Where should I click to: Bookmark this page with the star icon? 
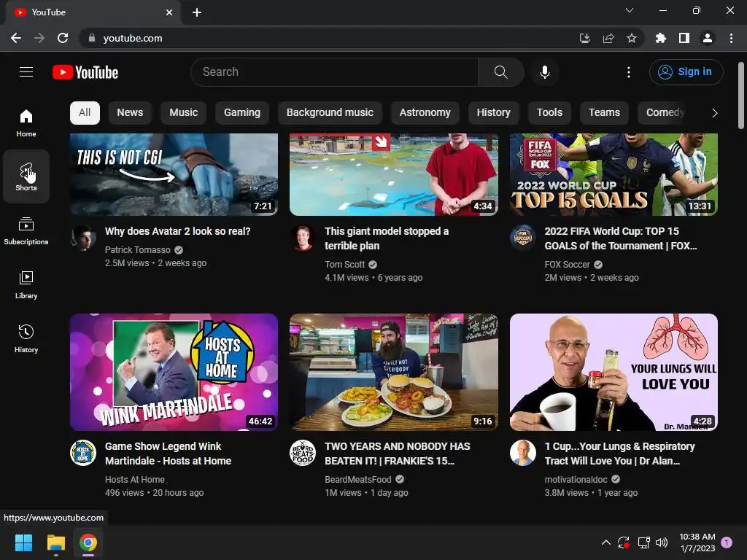click(x=632, y=38)
